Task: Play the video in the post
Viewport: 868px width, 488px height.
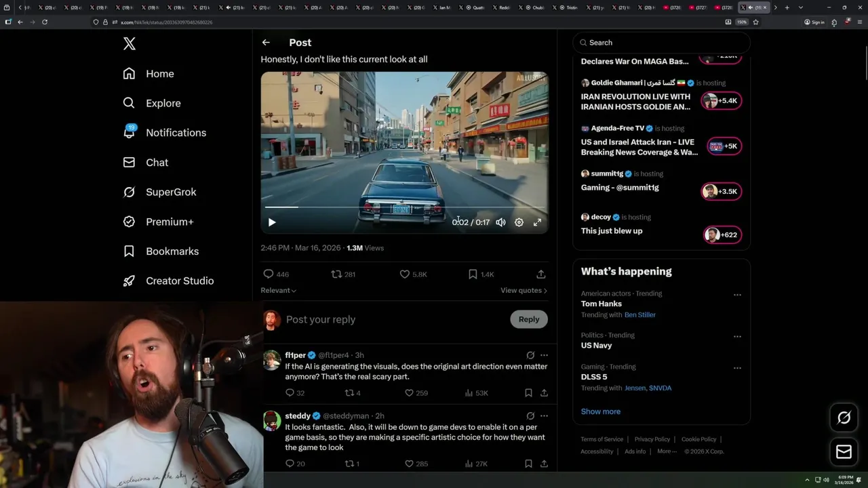Action: pos(272,222)
